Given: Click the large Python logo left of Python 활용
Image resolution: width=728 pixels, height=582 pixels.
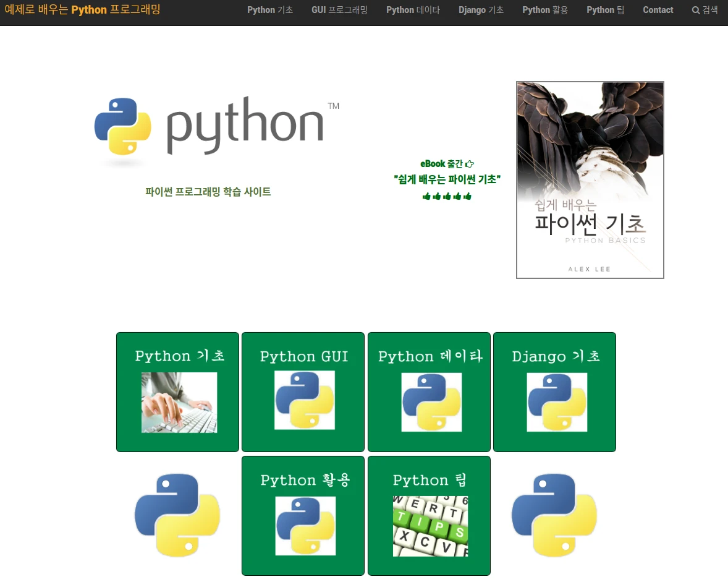Looking at the screenshot, I should coord(177,515).
